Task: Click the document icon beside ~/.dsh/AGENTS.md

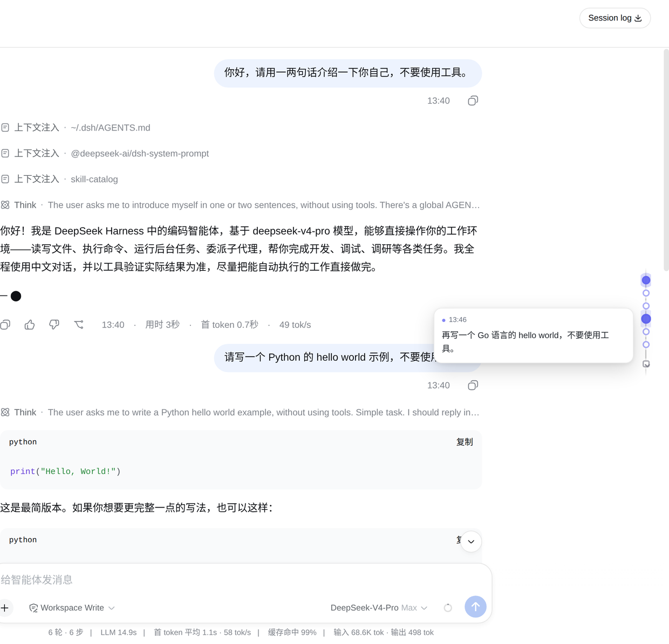Action: pos(5,128)
